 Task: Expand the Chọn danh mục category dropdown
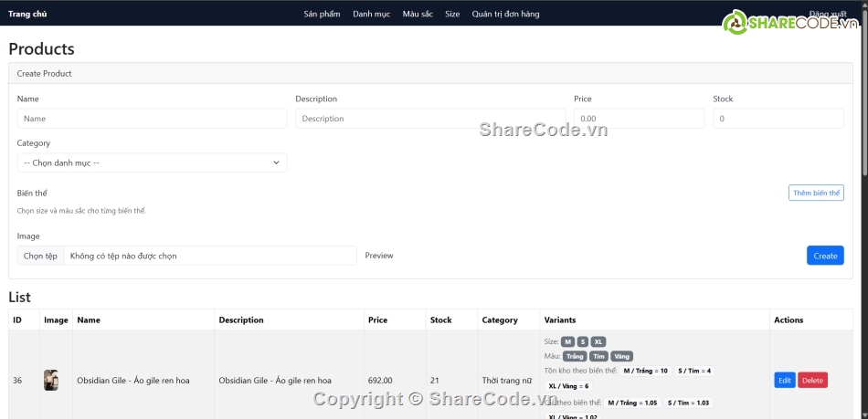point(153,163)
